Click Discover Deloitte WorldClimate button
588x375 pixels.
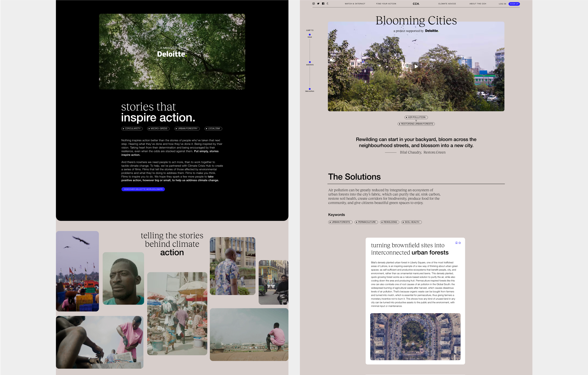point(143,189)
